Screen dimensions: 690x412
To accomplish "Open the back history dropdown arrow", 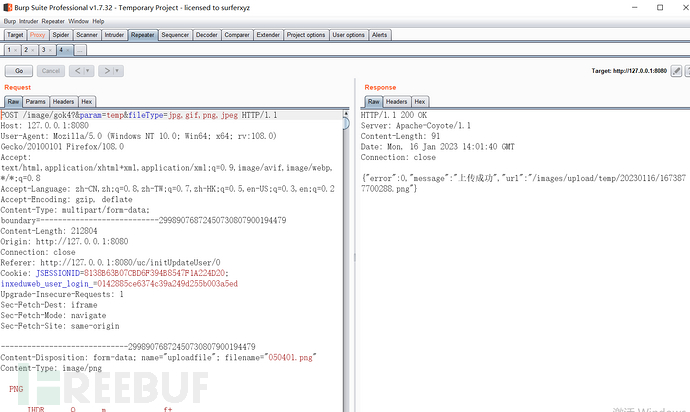I will [88, 71].
